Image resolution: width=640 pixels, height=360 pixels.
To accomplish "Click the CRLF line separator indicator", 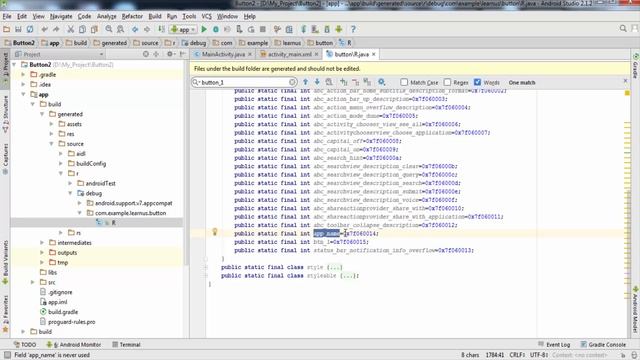I will point(517,355).
